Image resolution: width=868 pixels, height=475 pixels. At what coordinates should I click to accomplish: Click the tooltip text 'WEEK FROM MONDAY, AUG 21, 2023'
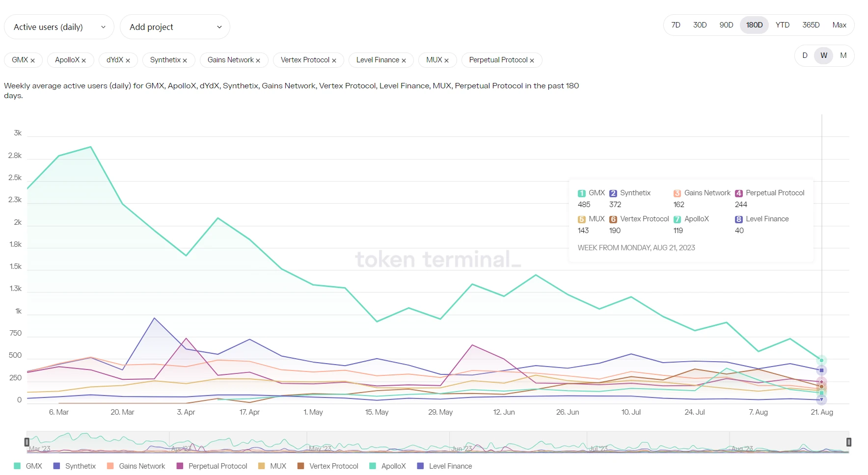pos(636,248)
